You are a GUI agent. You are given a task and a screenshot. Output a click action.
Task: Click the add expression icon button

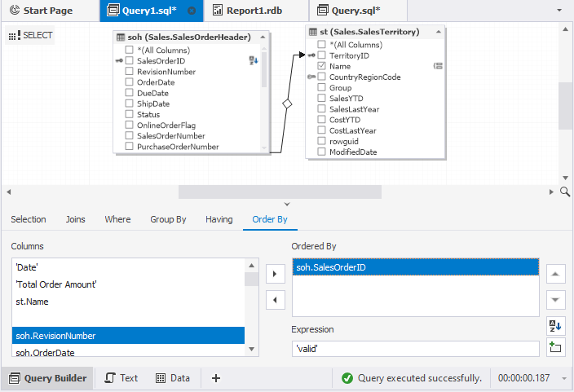pos(555,347)
